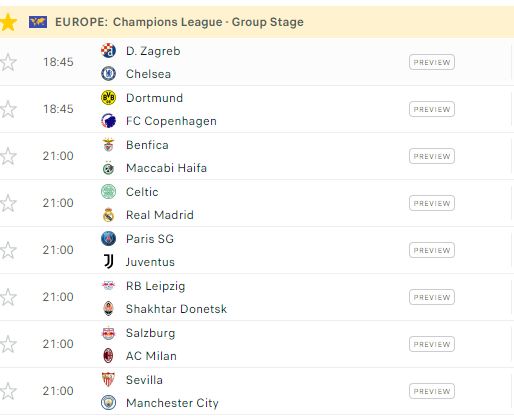
Task: Open Champions League - Group Stage link
Action: pyautogui.click(x=208, y=22)
